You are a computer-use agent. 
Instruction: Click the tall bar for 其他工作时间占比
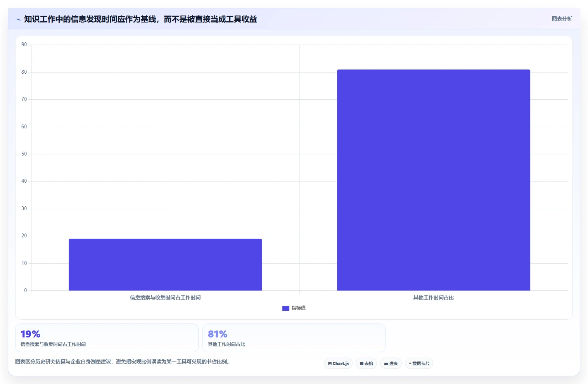434,180
